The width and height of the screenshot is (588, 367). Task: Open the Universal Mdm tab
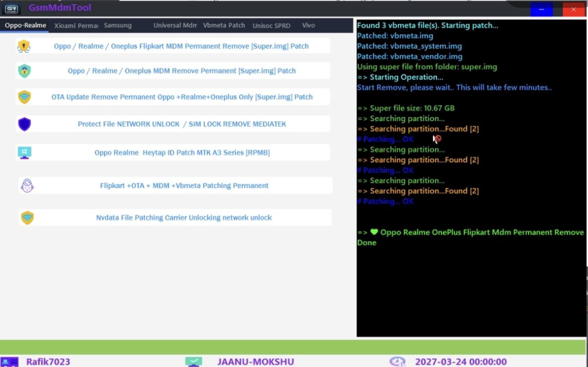175,26
